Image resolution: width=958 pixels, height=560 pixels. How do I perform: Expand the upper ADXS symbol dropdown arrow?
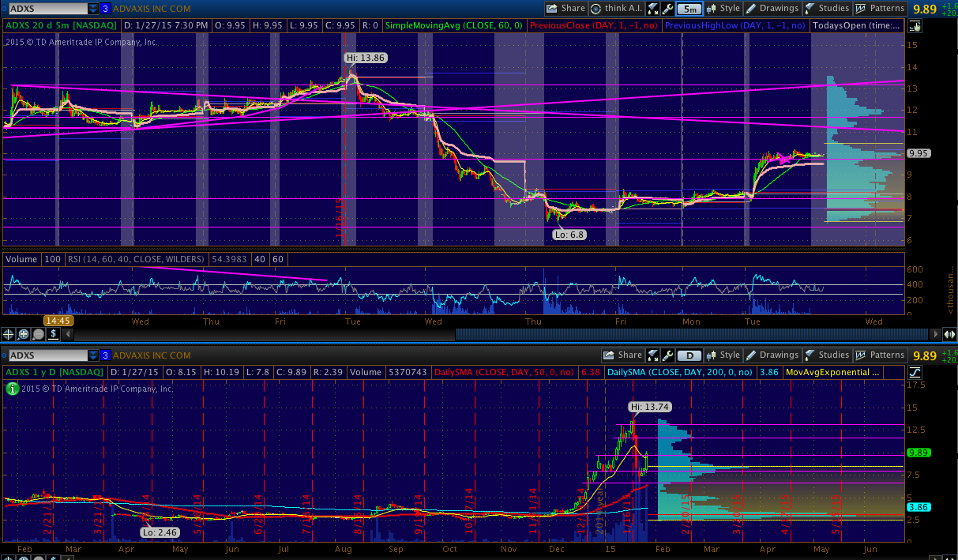(93, 9)
